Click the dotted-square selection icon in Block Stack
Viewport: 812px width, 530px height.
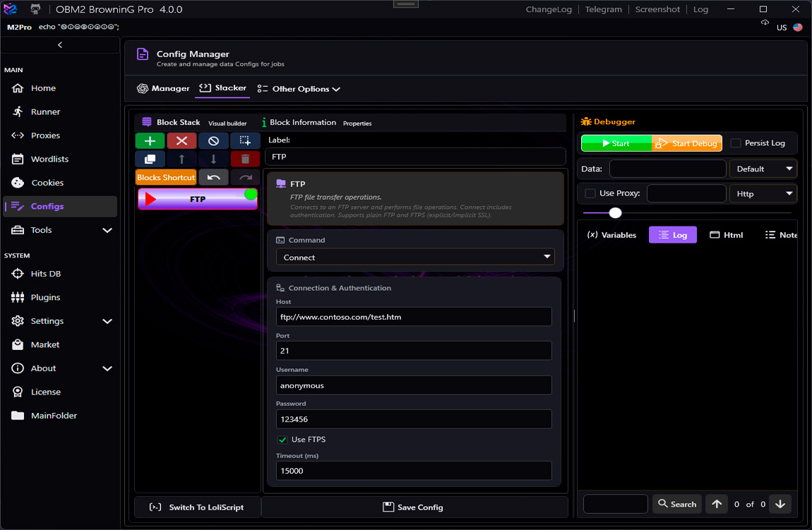coord(245,140)
